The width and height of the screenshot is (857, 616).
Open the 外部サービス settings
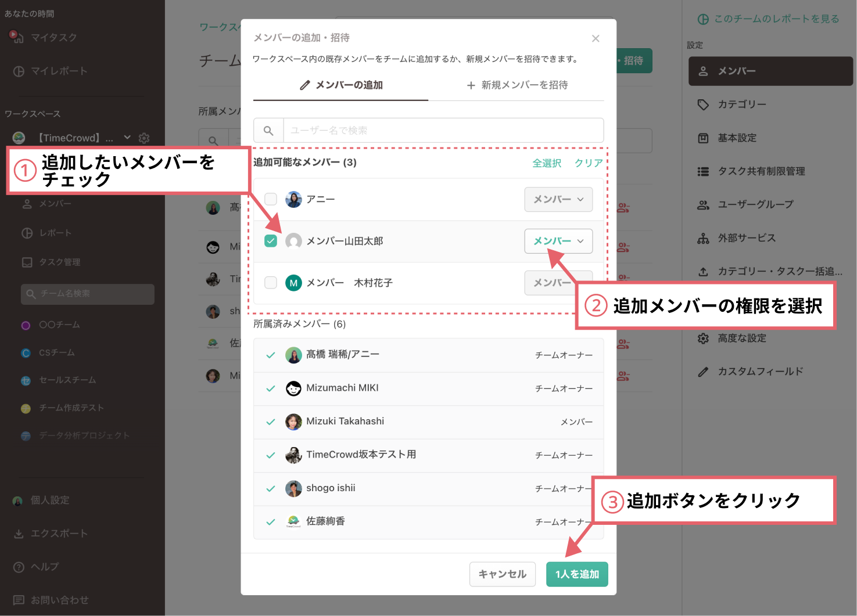tap(748, 238)
